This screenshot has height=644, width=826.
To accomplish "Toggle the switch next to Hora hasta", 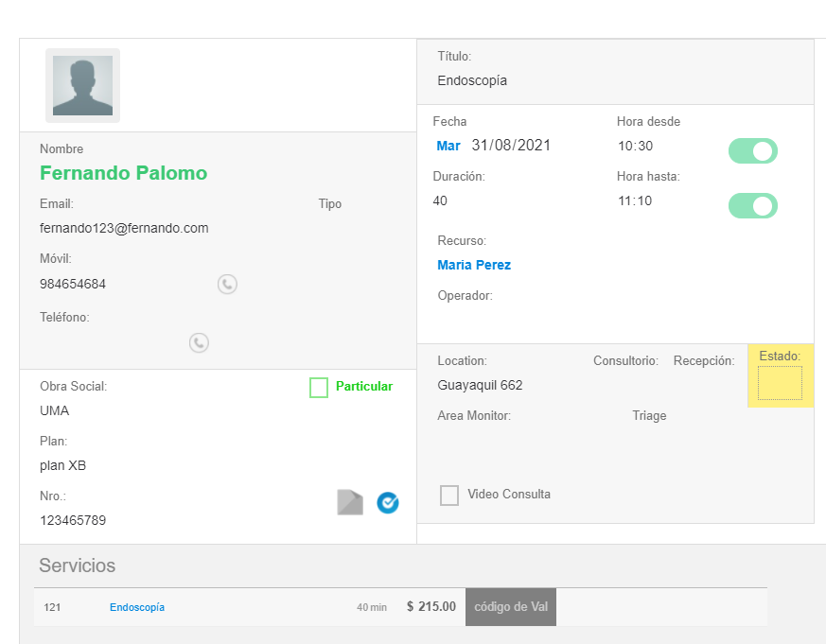I will [752, 205].
